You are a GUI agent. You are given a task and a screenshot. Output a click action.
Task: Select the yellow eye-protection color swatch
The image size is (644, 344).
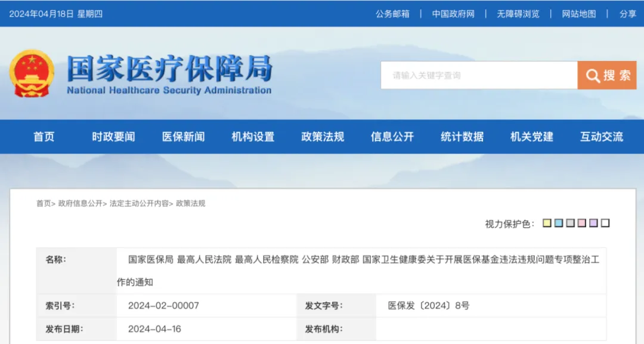tap(547, 224)
